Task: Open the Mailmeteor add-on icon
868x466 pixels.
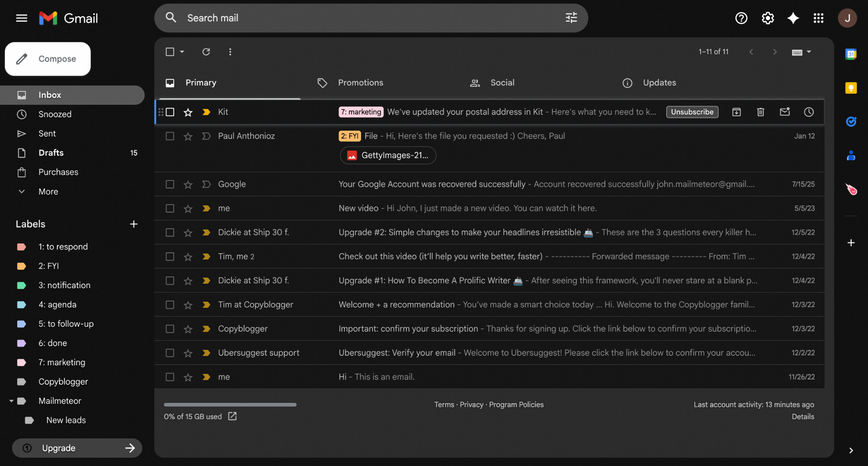Action: pyautogui.click(x=851, y=189)
